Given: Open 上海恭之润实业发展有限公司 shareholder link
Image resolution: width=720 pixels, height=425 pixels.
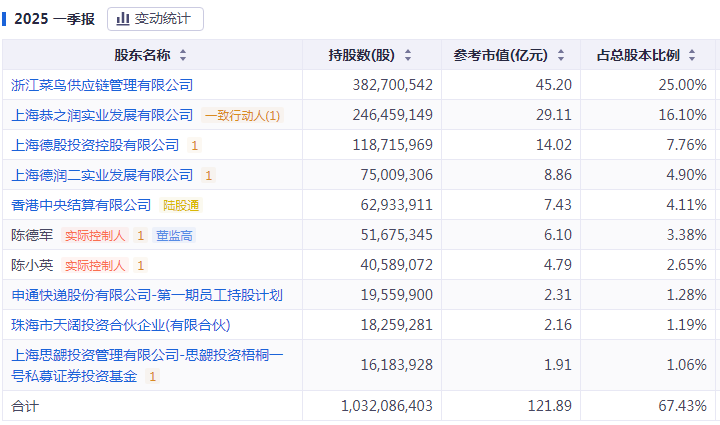Looking at the screenshot, I should click(102, 115).
